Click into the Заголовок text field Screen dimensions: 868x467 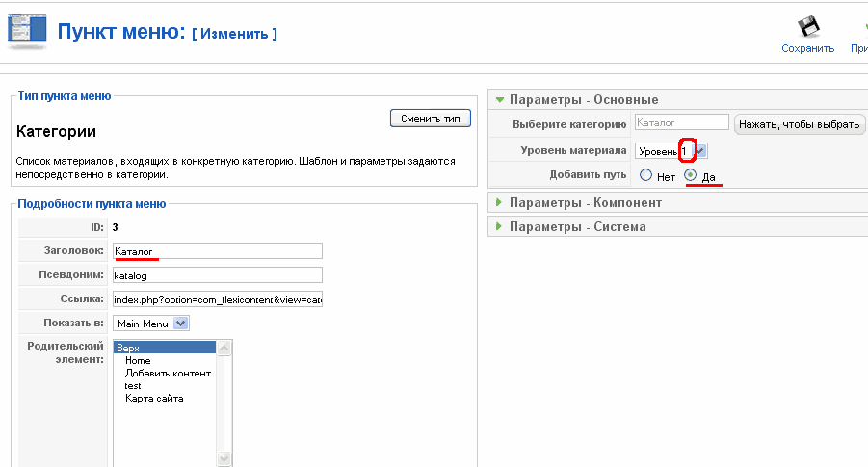[x=217, y=251]
